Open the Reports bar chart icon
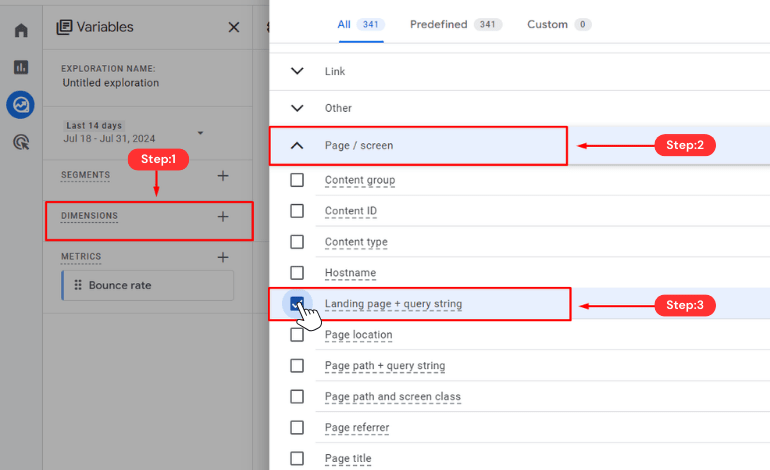 tap(21, 67)
